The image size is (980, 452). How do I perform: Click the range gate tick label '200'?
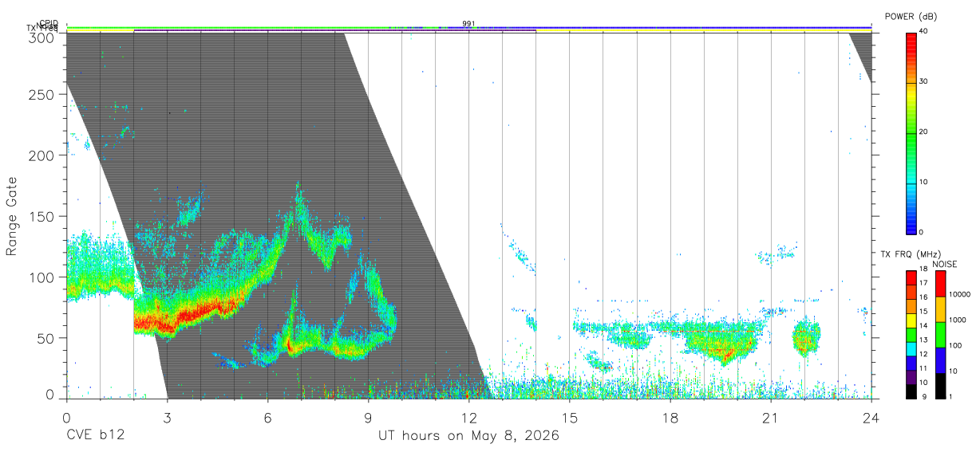[x=41, y=155]
